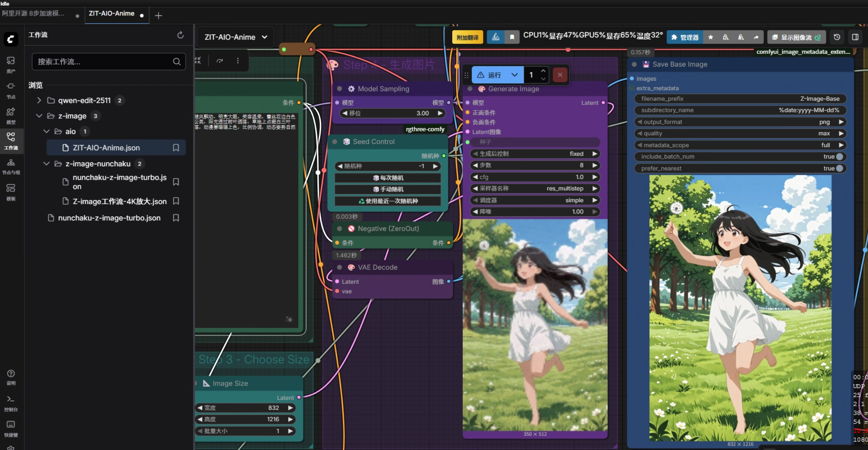868x450 pixels.
Task: Collapse the z-image folder
Action: [39, 116]
